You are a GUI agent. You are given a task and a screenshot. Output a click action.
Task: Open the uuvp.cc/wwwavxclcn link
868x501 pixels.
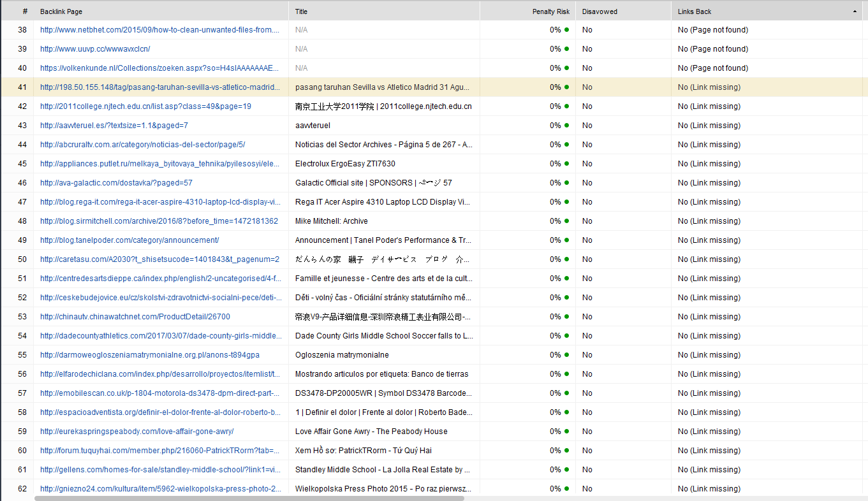click(x=95, y=49)
